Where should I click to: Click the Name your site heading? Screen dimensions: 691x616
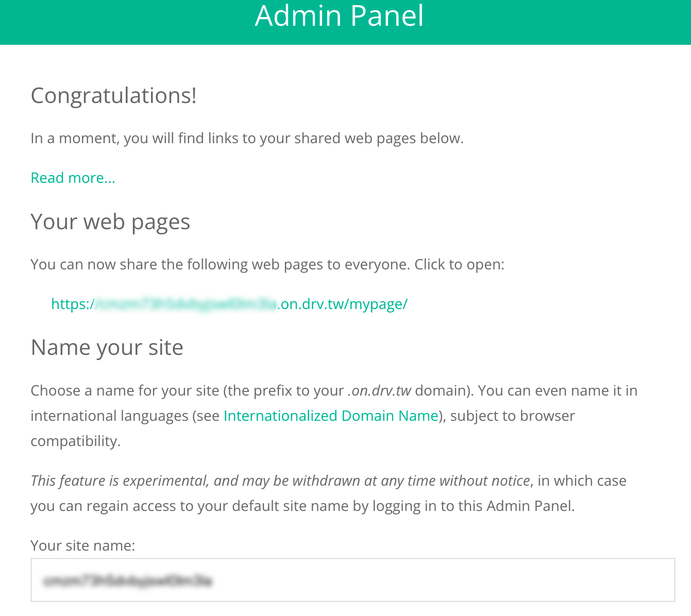pyautogui.click(x=107, y=347)
